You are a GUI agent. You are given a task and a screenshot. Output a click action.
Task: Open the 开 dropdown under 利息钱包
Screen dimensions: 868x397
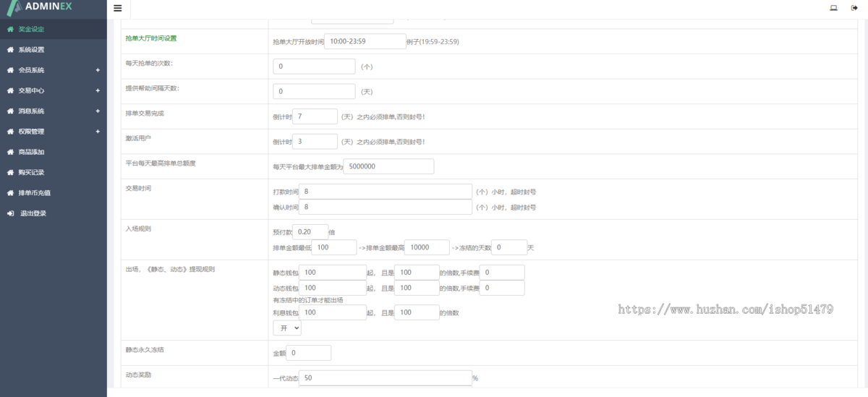coord(287,328)
